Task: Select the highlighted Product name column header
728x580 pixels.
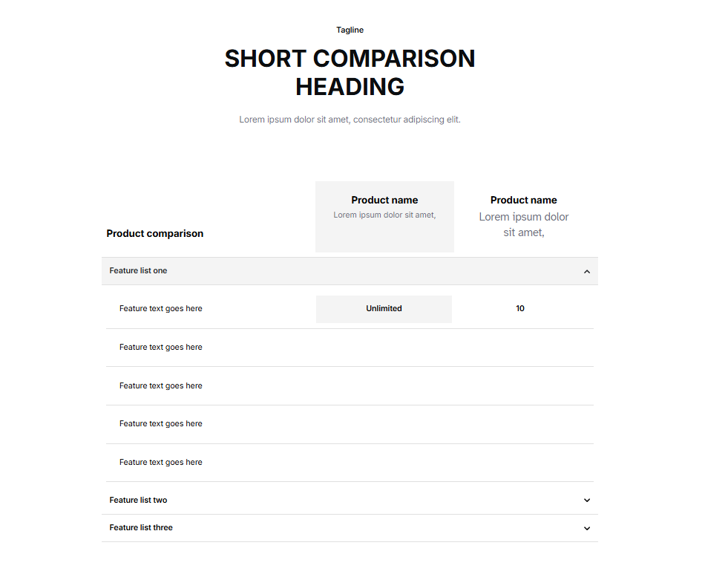Action: click(x=384, y=200)
